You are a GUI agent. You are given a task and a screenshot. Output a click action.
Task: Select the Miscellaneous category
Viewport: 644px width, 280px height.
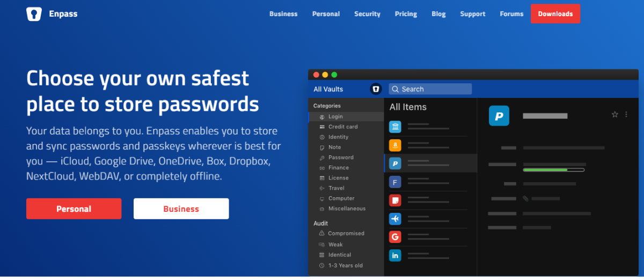[346, 209]
